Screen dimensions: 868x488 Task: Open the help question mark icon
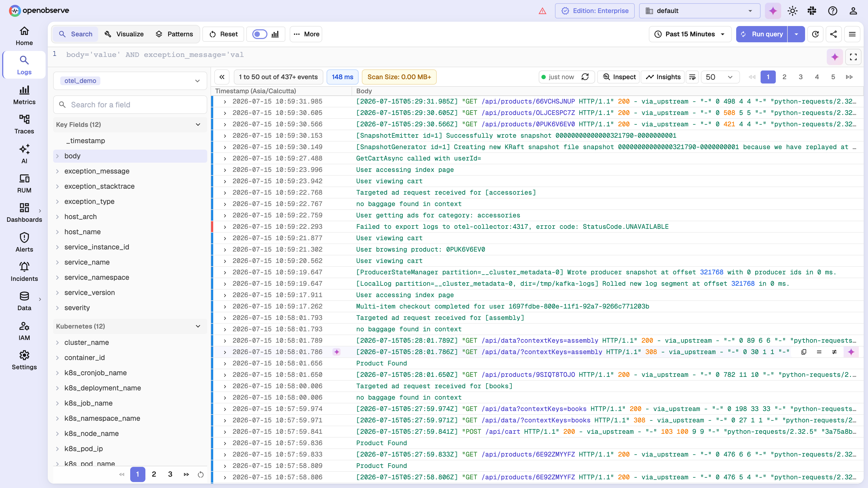[x=833, y=11]
